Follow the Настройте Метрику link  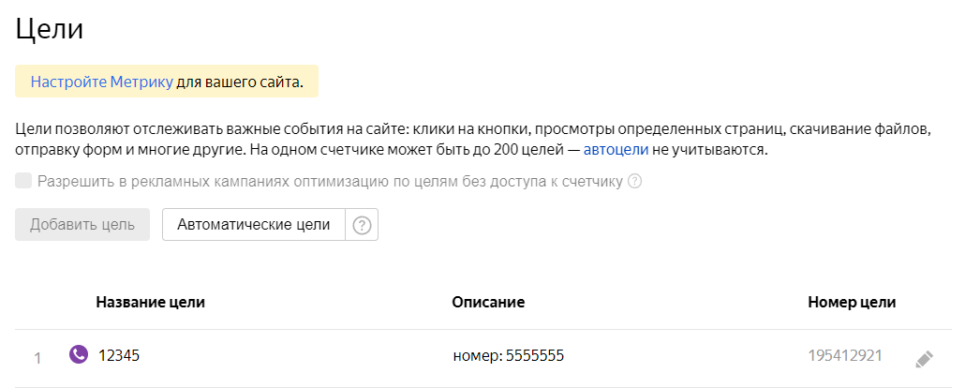tap(101, 82)
